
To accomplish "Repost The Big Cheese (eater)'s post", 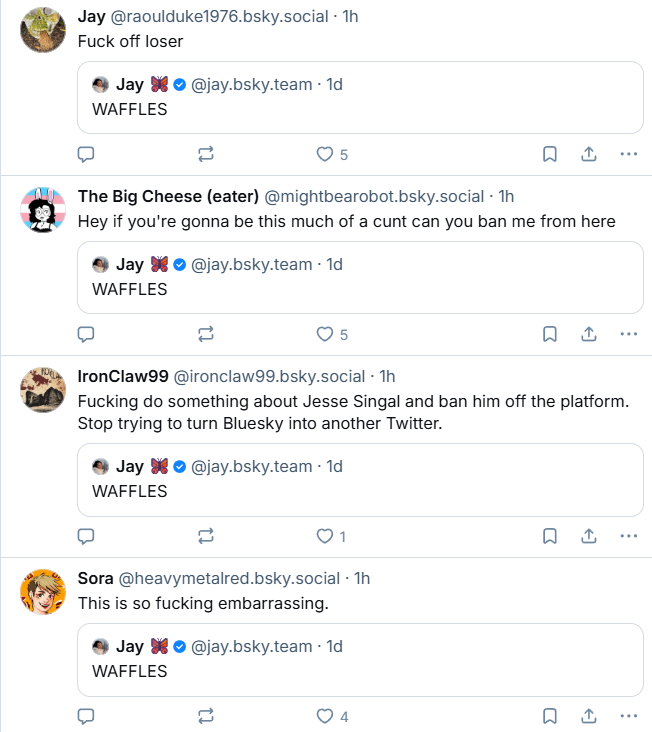I will tap(206, 334).
